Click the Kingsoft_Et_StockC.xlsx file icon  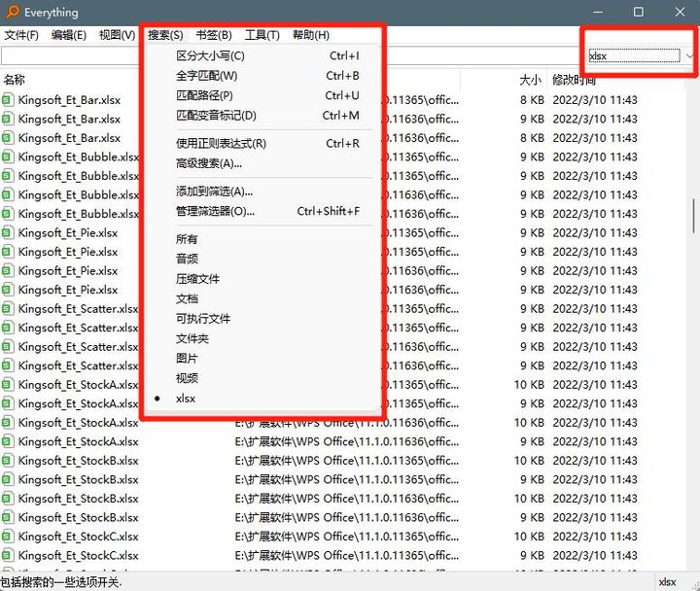click(9, 537)
